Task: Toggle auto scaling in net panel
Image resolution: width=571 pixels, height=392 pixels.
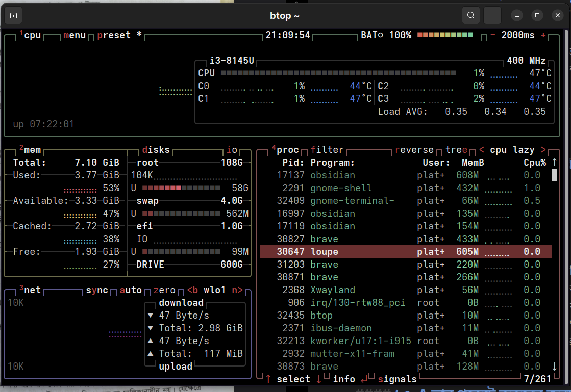Action: tap(131, 290)
